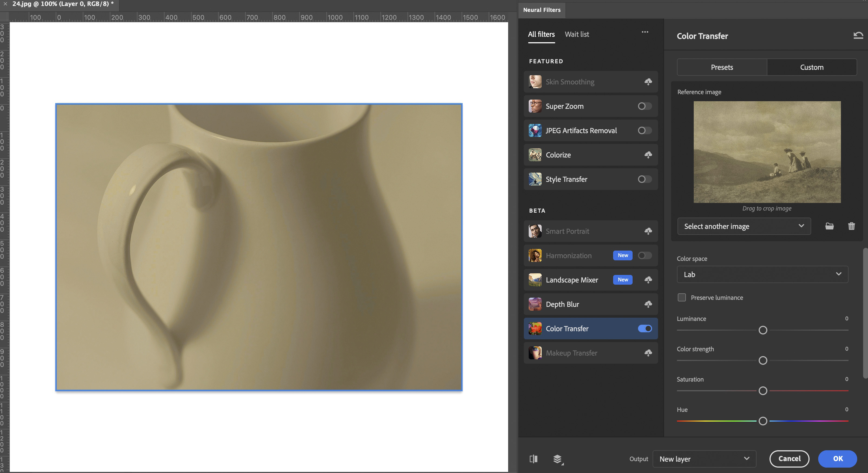Open reference image folder browse icon
Screen dimensions: 868x473
[829, 226]
